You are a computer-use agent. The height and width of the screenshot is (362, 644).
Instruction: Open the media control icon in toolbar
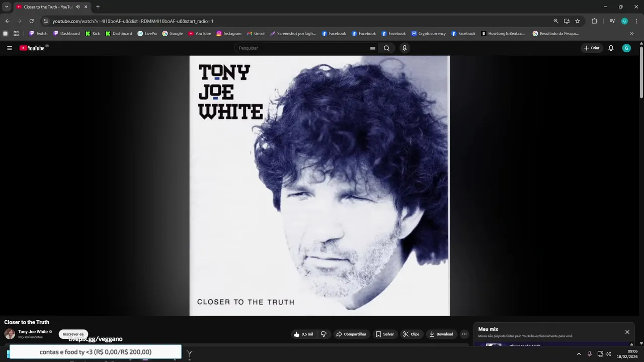pyautogui.click(x=612, y=21)
